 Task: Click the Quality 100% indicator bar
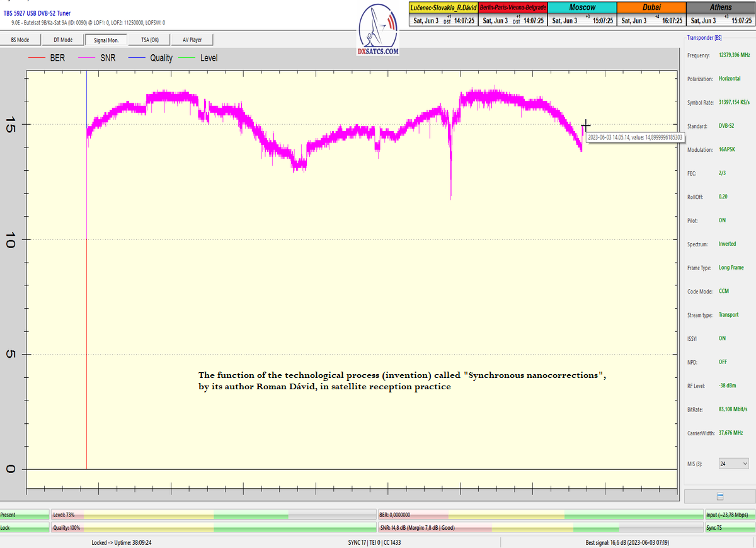click(213, 527)
